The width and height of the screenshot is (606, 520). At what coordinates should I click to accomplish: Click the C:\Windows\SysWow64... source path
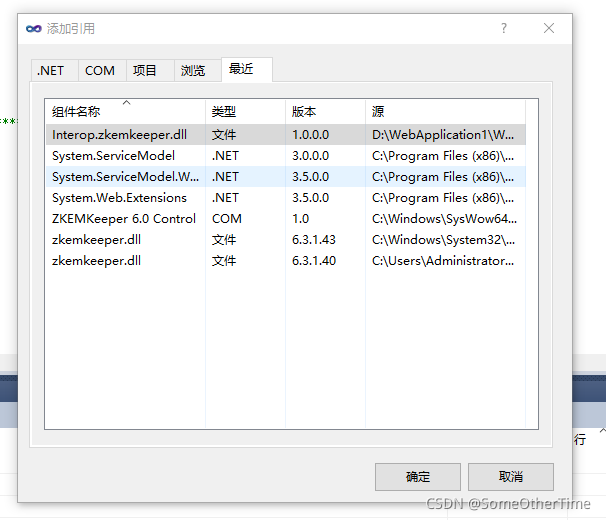tap(444, 219)
